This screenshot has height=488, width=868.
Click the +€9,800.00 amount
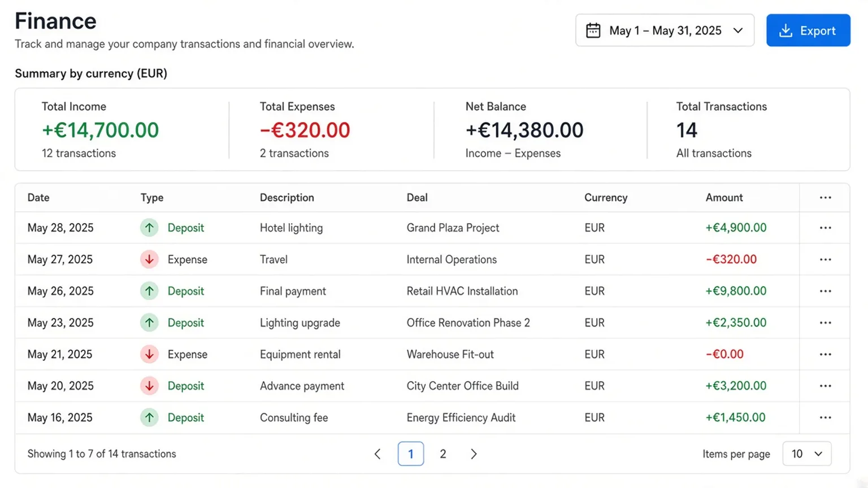736,291
